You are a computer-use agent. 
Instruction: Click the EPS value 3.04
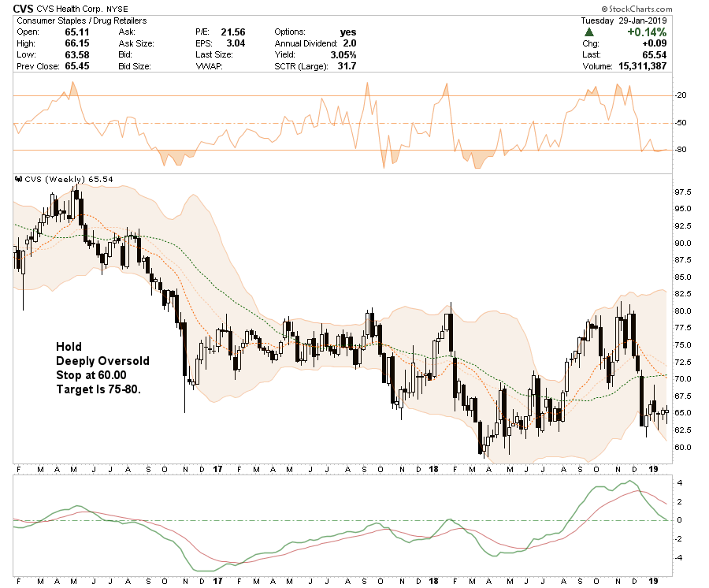coord(236,43)
